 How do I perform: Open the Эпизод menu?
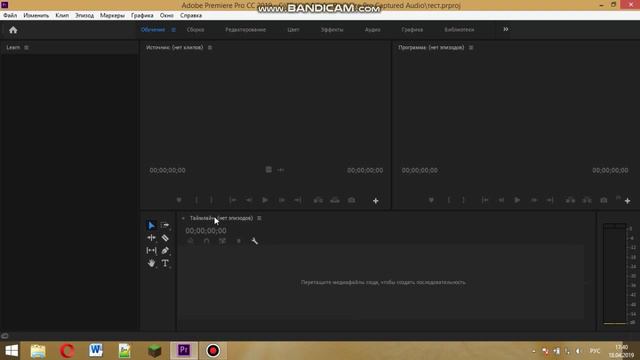click(84, 16)
